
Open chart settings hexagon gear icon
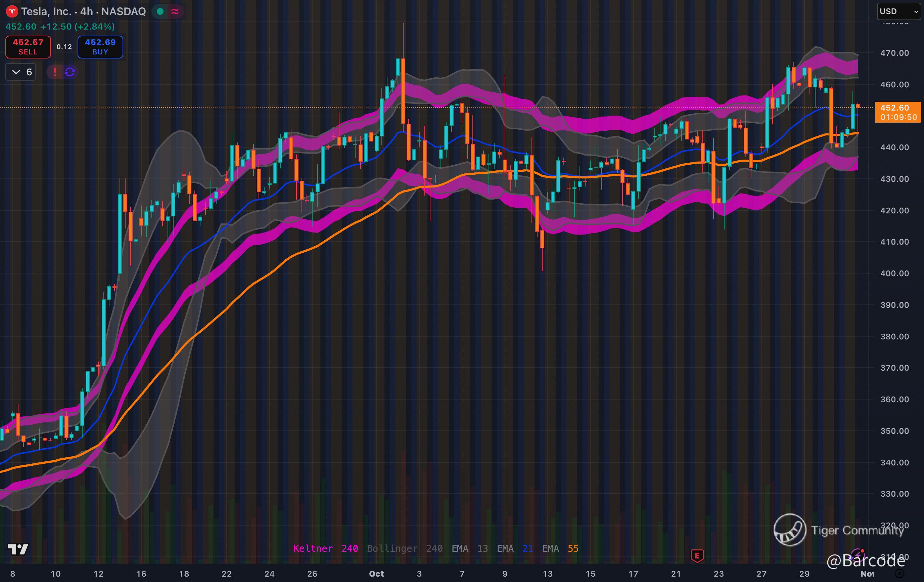(899, 574)
